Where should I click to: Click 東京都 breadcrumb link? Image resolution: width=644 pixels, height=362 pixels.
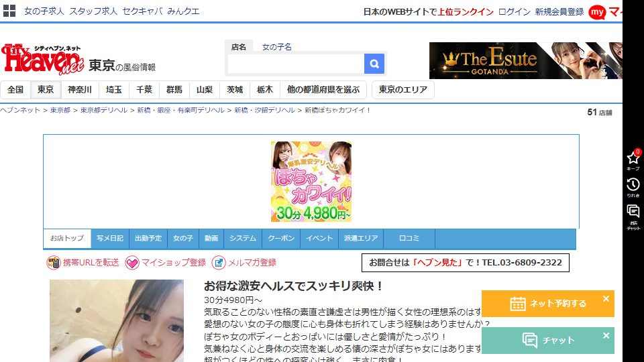point(60,110)
